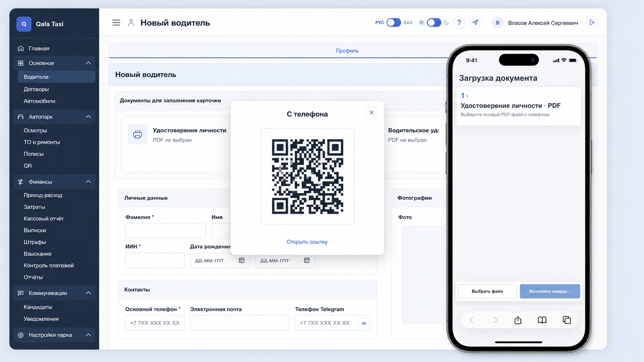The width and height of the screenshot is (644, 362).
Task: Collapse the Основное section chevron
Action: point(88,63)
